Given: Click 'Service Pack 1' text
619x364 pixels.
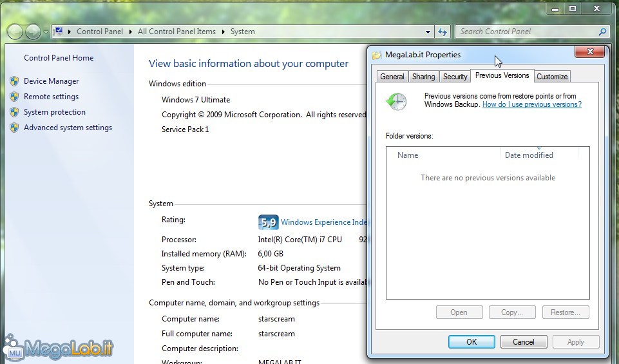Looking at the screenshot, I should pos(185,129).
